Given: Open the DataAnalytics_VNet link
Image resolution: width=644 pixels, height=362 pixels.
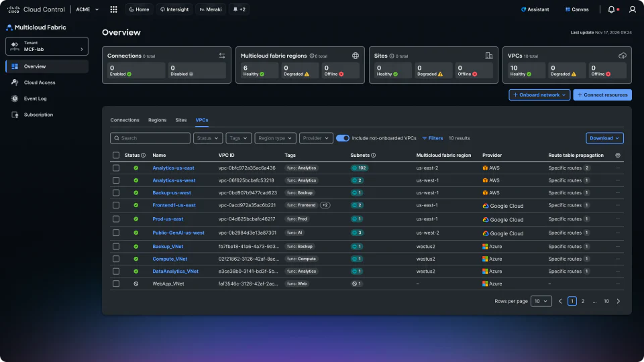Looking at the screenshot, I should pos(175,271).
